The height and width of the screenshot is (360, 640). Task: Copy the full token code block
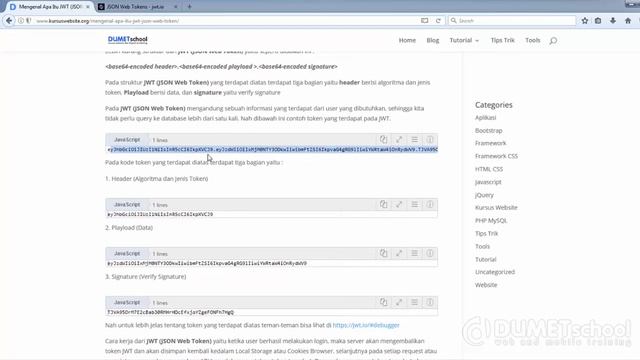point(383,140)
